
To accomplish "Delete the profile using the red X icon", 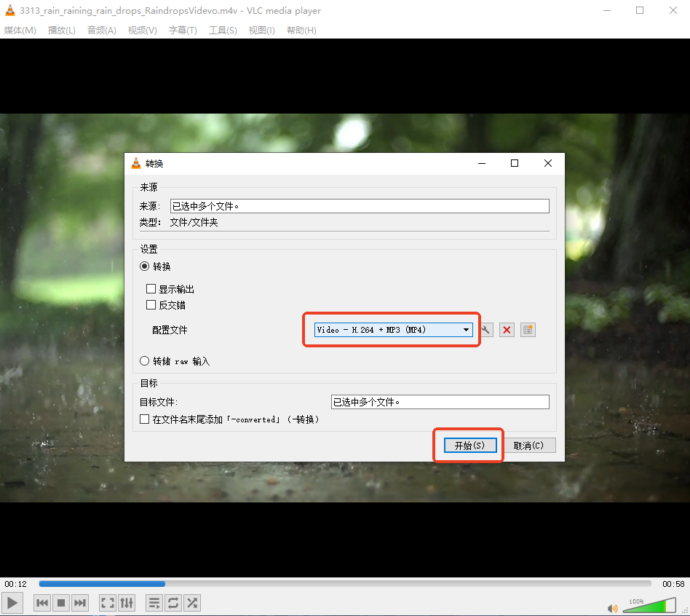I will [507, 329].
